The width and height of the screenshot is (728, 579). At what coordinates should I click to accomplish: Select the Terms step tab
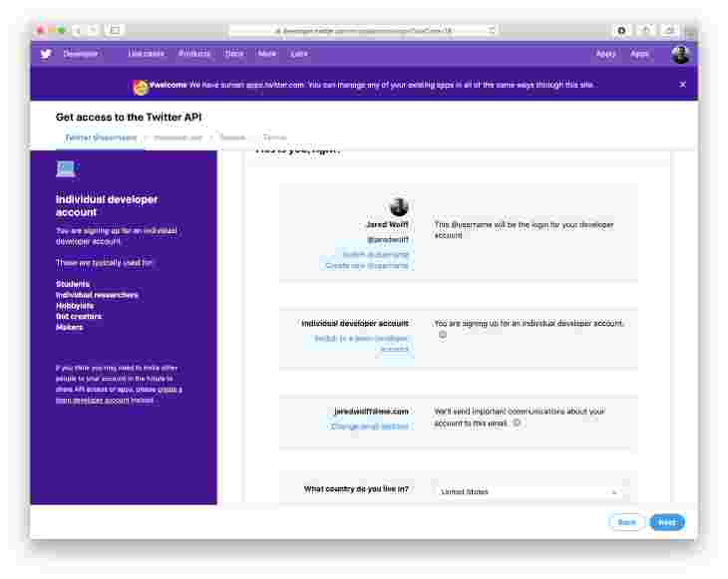pos(274,138)
